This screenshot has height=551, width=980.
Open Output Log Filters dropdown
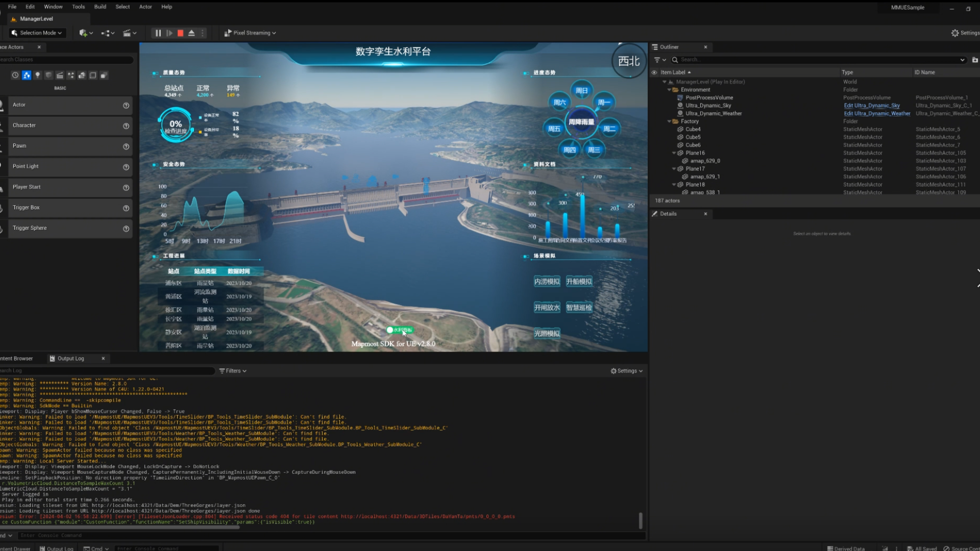point(233,371)
